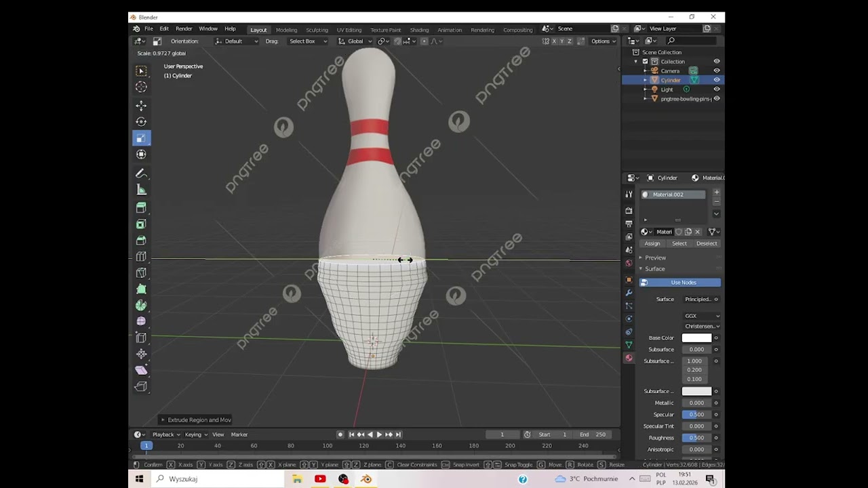This screenshot has width=868, height=488.
Task: Toggle X axis mirror in header
Action: [553, 41]
